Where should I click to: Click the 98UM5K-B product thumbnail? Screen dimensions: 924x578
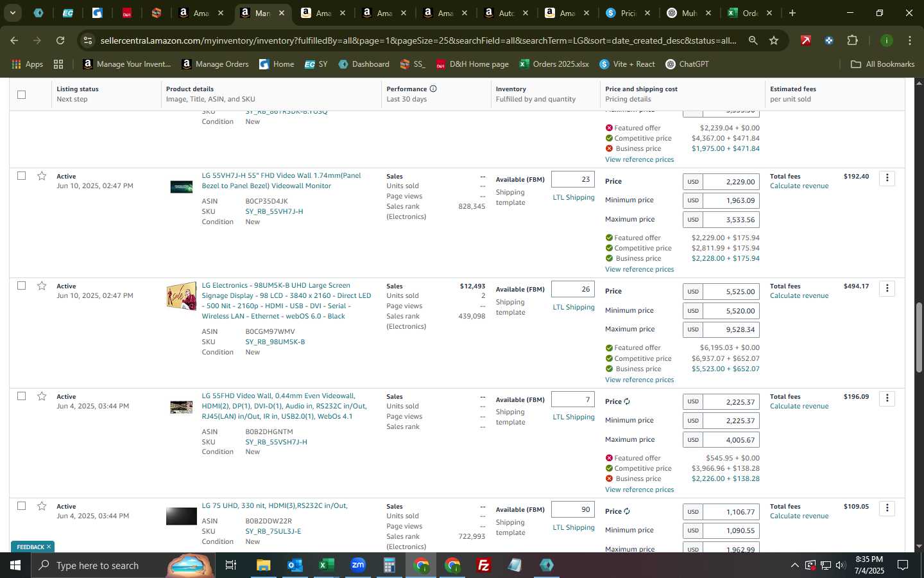181,297
